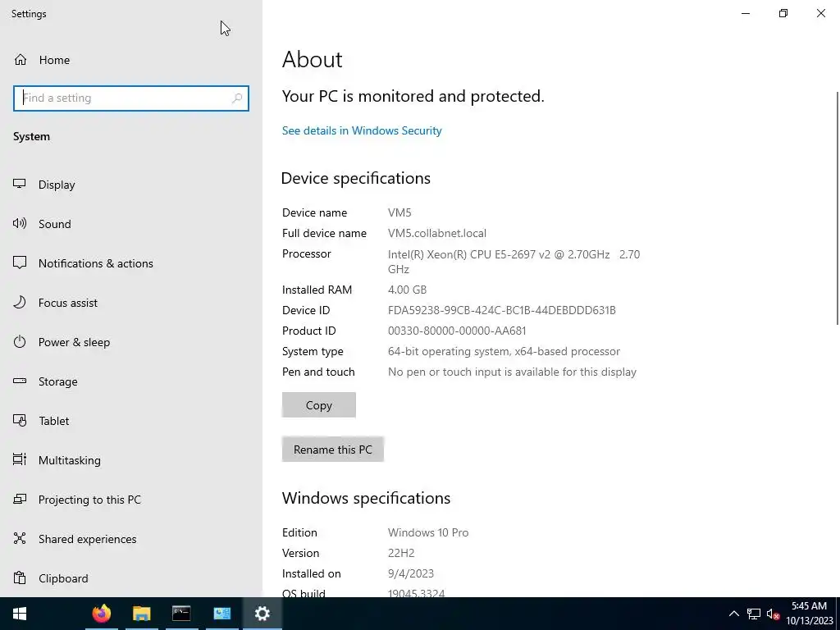Click the Display monitor icon
This screenshot has width=840, height=630.
click(20, 184)
